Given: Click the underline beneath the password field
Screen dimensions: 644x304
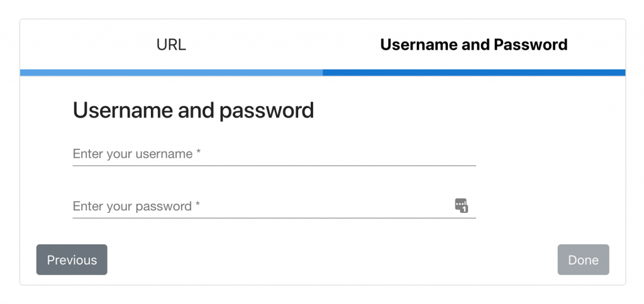Looking at the screenshot, I should click(274, 218).
